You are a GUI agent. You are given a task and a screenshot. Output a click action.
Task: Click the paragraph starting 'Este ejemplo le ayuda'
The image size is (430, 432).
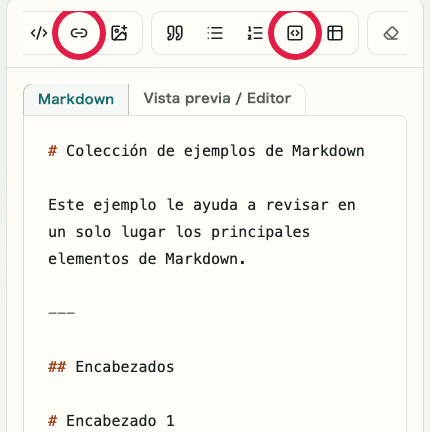click(x=202, y=232)
